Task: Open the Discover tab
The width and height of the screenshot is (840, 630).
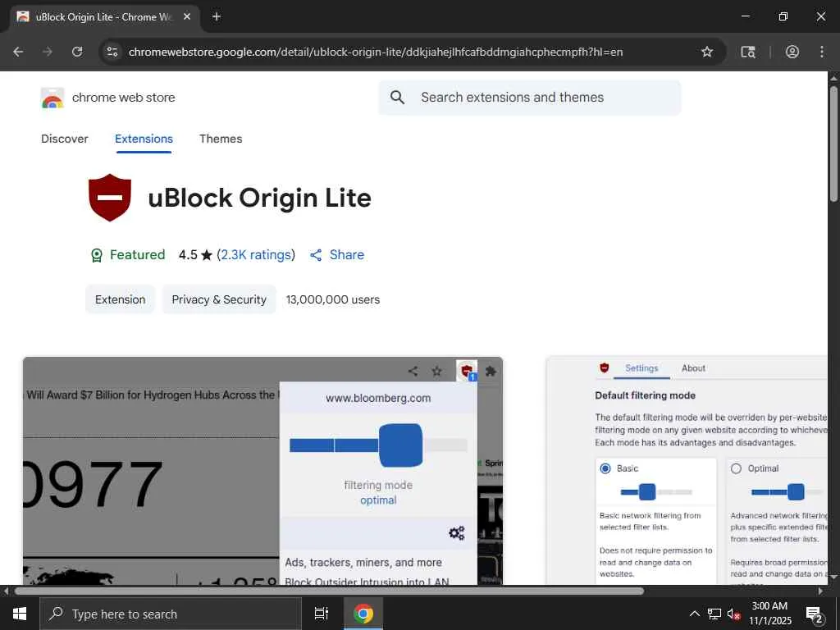Action: click(64, 139)
